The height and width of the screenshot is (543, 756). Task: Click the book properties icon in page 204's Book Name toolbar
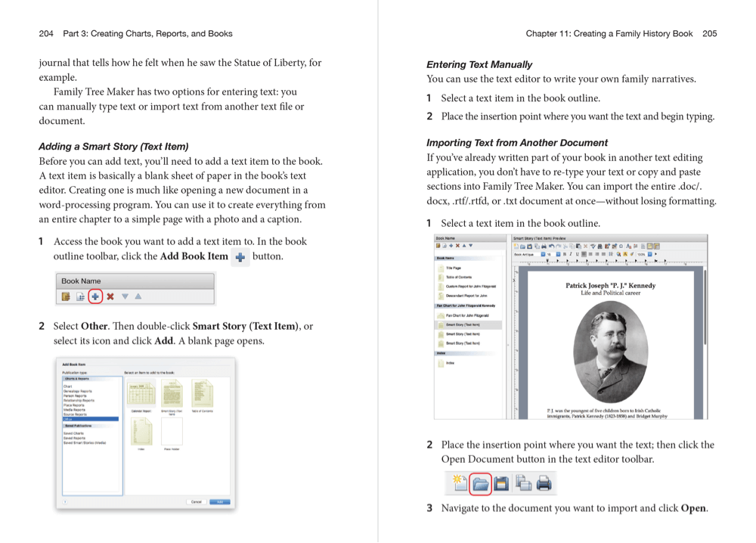(x=66, y=296)
